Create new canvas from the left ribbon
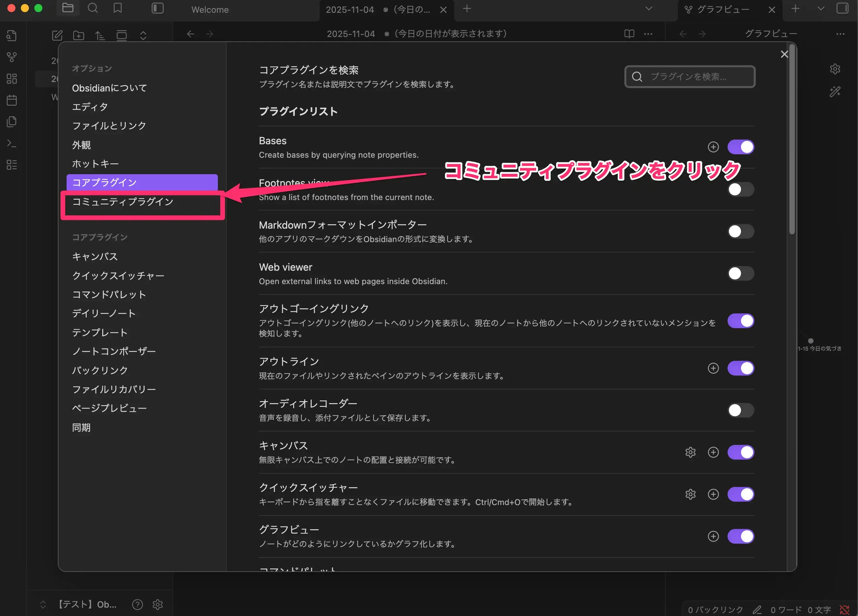The image size is (858, 616). pos(12,79)
